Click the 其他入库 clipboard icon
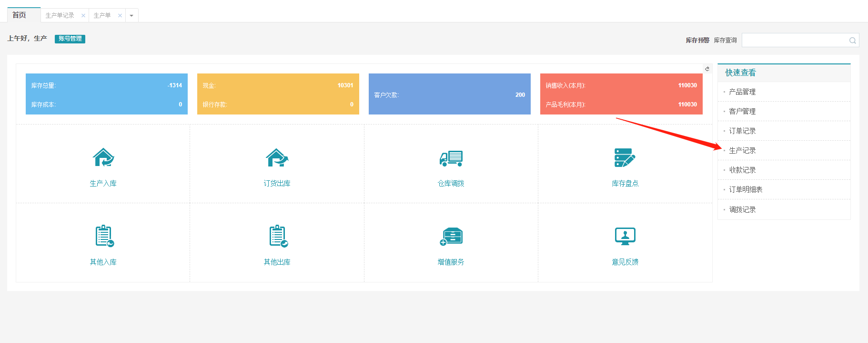 (104, 236)
